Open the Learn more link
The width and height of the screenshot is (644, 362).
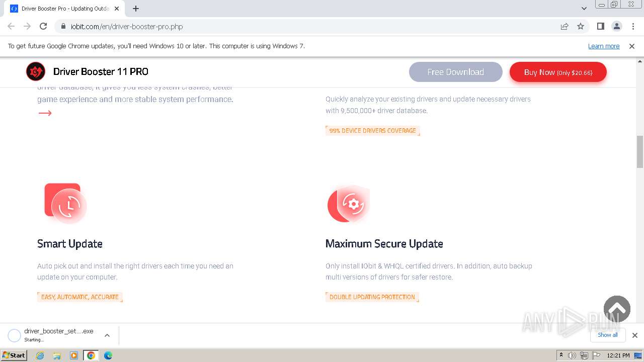[604, 46]
